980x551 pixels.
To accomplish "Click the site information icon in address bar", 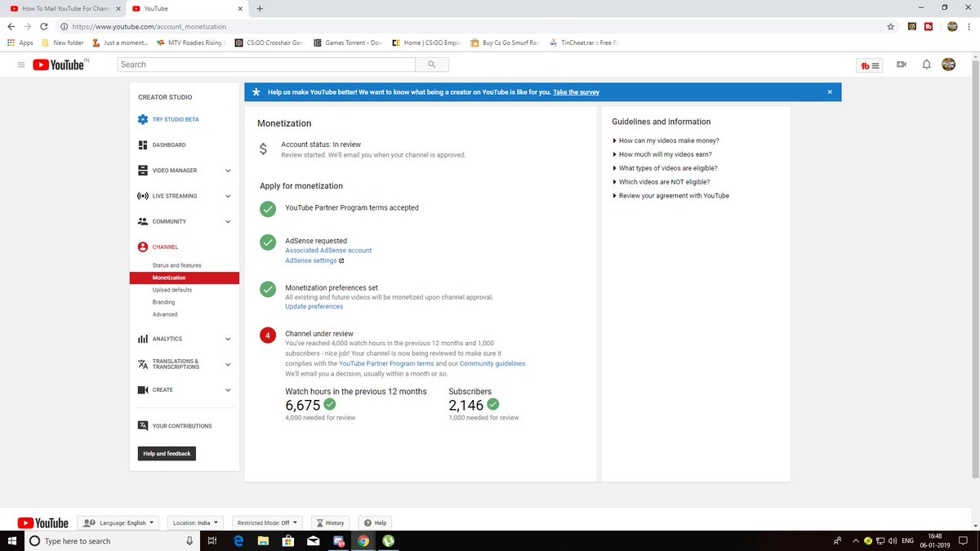I will click(65, 26).
